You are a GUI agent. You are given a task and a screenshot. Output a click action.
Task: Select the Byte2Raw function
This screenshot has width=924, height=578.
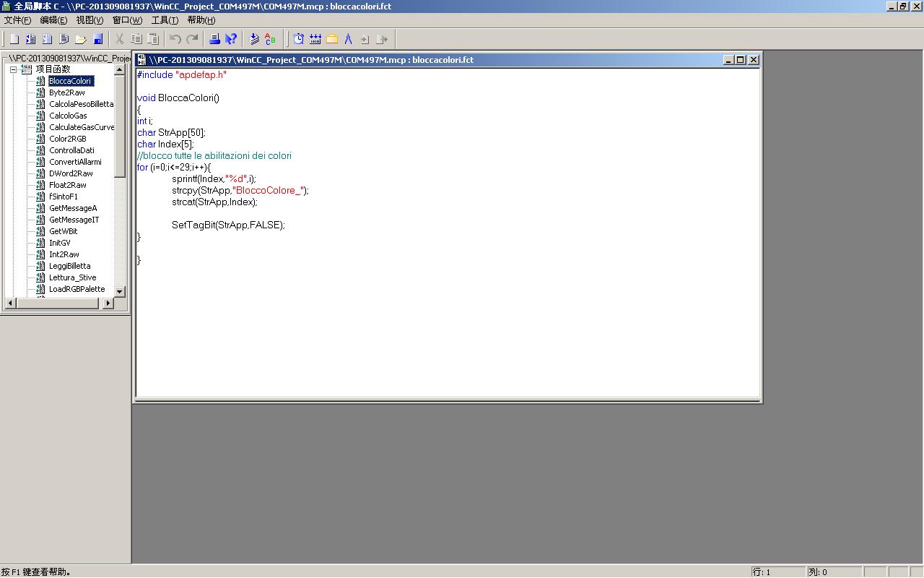point(67,92)
